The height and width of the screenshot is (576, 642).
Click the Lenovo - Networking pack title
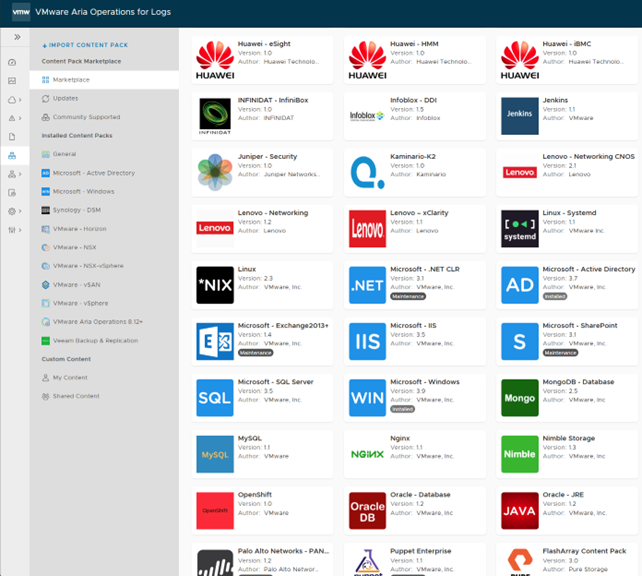pyautogui.click(x=273, y=213)
